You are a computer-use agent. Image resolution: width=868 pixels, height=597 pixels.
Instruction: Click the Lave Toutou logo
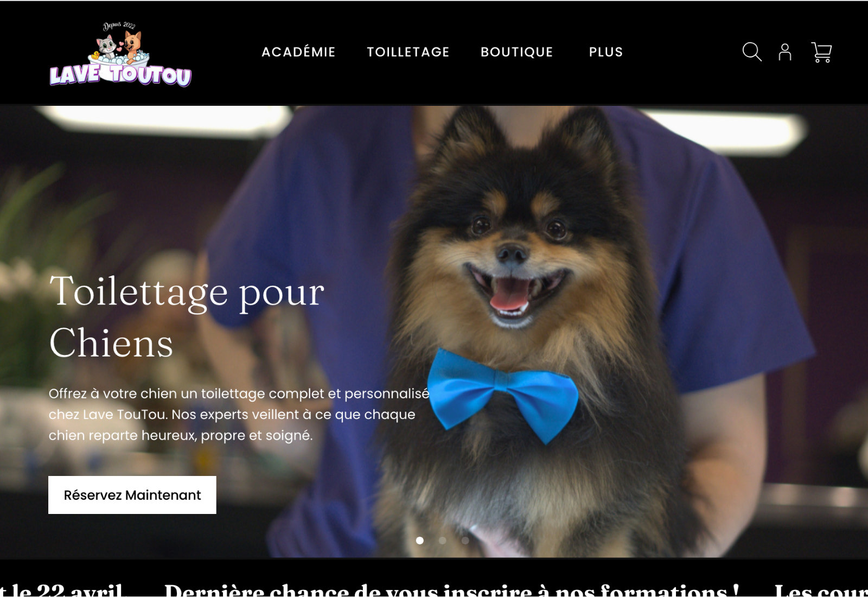point(120,54)
